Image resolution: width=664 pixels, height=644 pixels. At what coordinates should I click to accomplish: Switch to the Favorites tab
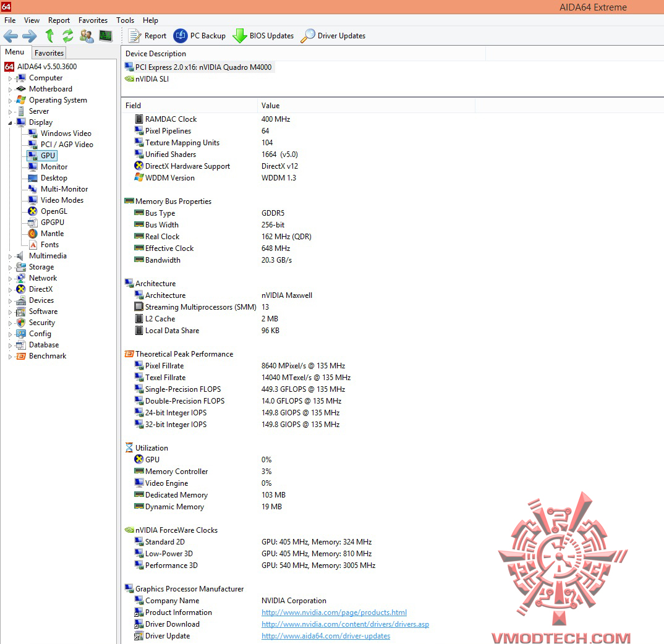[x=49, y=53]
